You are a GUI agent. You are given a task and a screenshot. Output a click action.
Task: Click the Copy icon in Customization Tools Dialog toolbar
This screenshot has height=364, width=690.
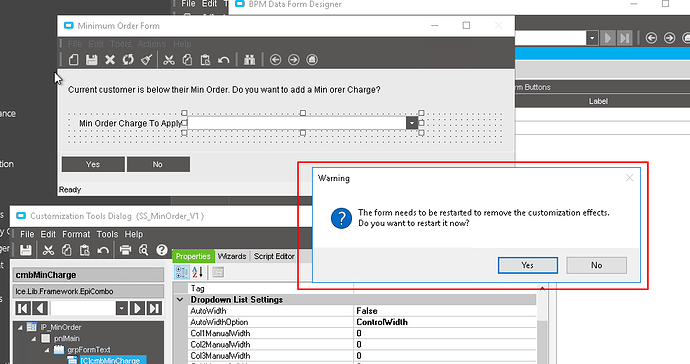tap(66, 250)
